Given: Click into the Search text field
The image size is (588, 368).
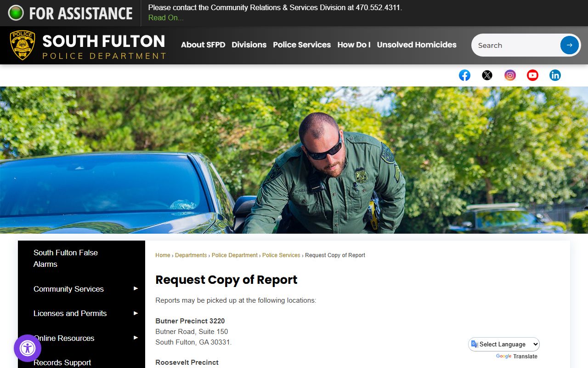Looking at the screenshot, I should [x=516, y=45].
